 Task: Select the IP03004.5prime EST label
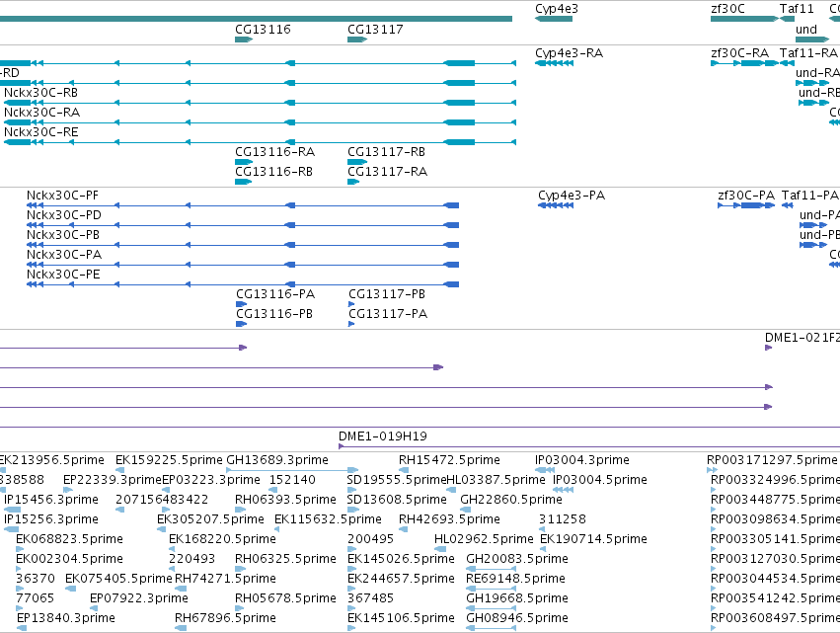(600, 480)
